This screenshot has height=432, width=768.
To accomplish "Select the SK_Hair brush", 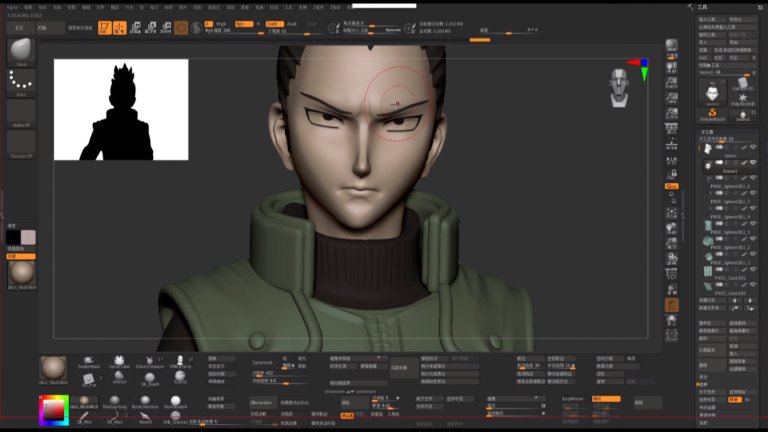I will point(115,418).
